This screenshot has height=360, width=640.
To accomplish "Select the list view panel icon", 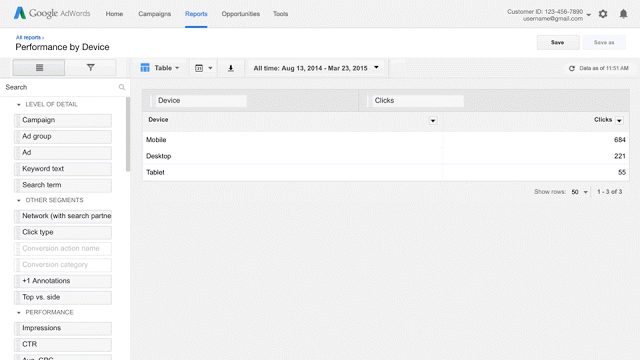I will (39, 68).
